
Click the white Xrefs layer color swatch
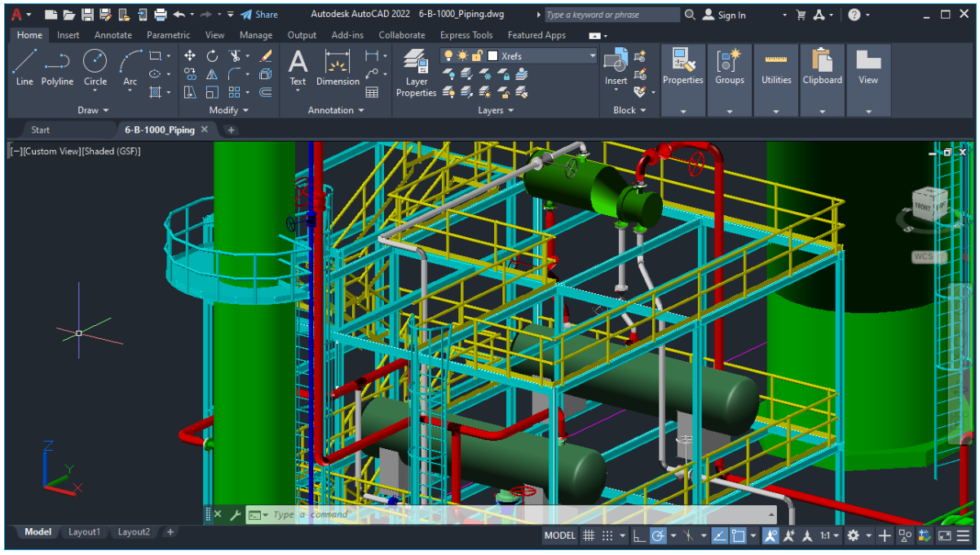(x=492, y=56)
